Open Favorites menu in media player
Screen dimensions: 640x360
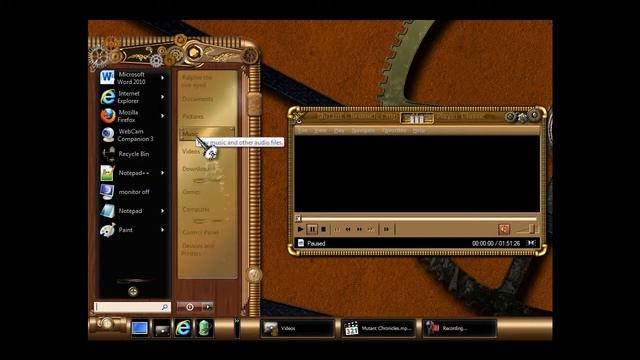coord(394,131)
